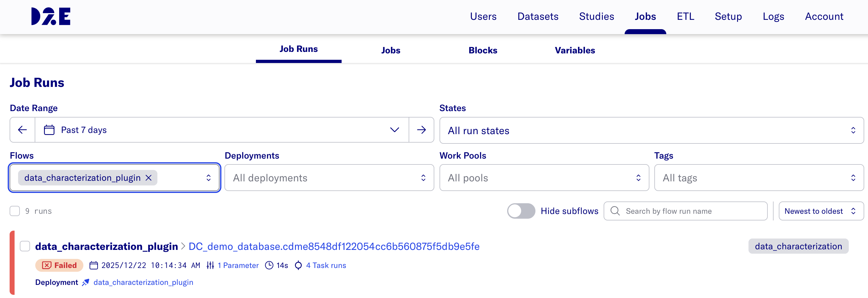The height and width of the screenshot is (298, 868).
Task: Toggle the Hide subflows switch
Action: coord(521,211)
